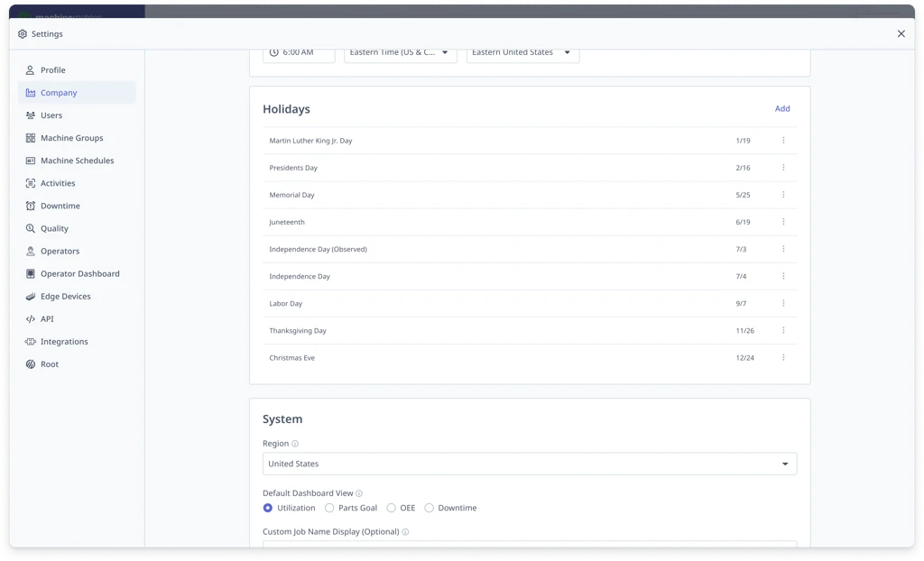Click the API code brackets icon
Viewport: 924px width, 561px height.
(31, 319)
